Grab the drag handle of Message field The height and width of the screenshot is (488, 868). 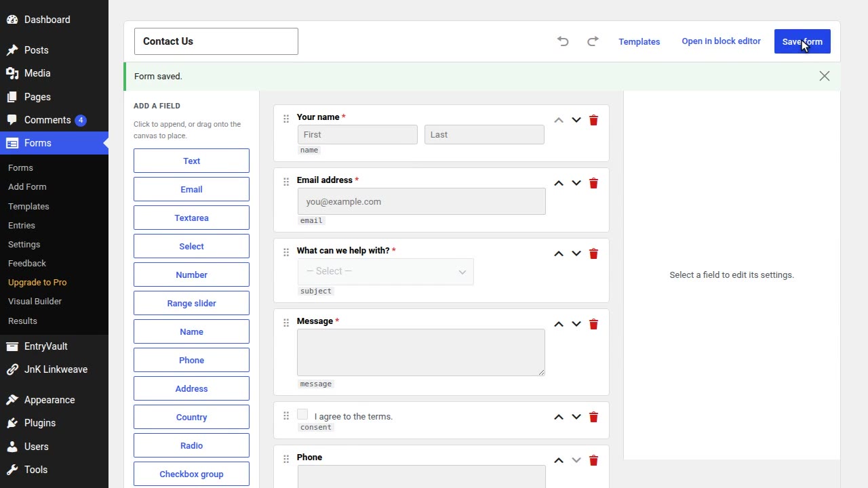(286, 323)
